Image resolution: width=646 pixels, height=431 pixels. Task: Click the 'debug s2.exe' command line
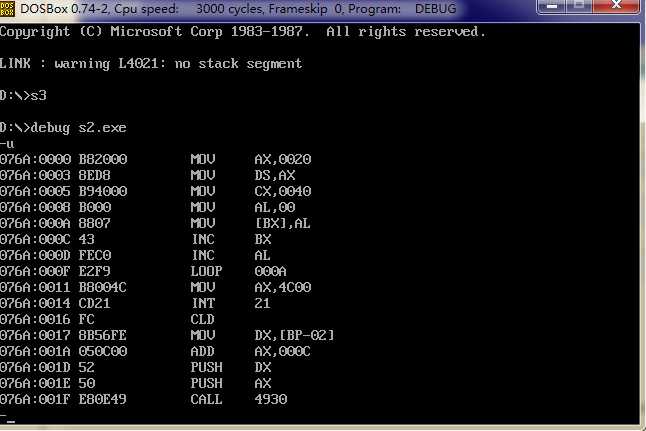click(63, 128)
